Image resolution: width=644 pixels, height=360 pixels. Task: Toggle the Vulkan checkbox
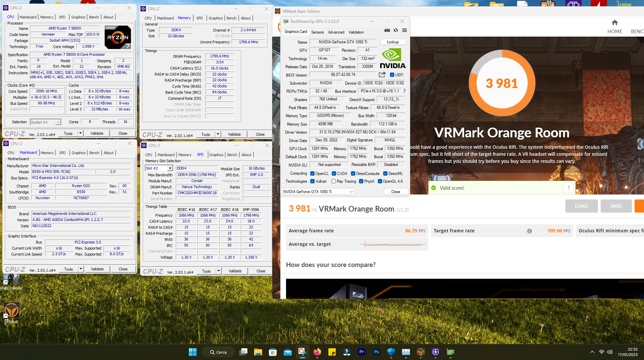(x=312, y=181)
